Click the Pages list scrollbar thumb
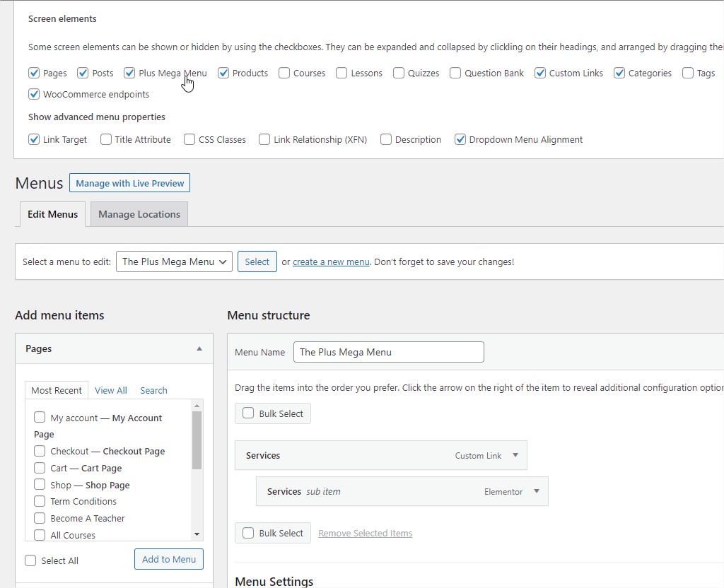724x588 pixels. pyautogui.click(x=197, y=440)
